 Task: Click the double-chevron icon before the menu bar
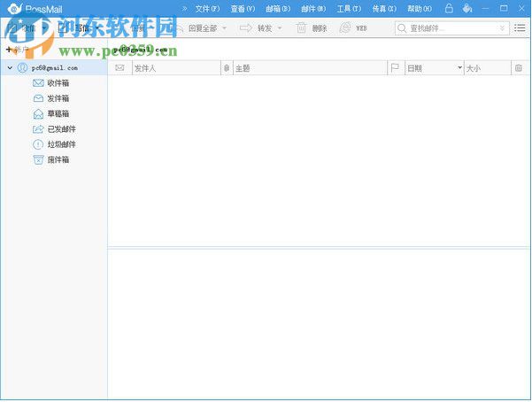point(184,9)
